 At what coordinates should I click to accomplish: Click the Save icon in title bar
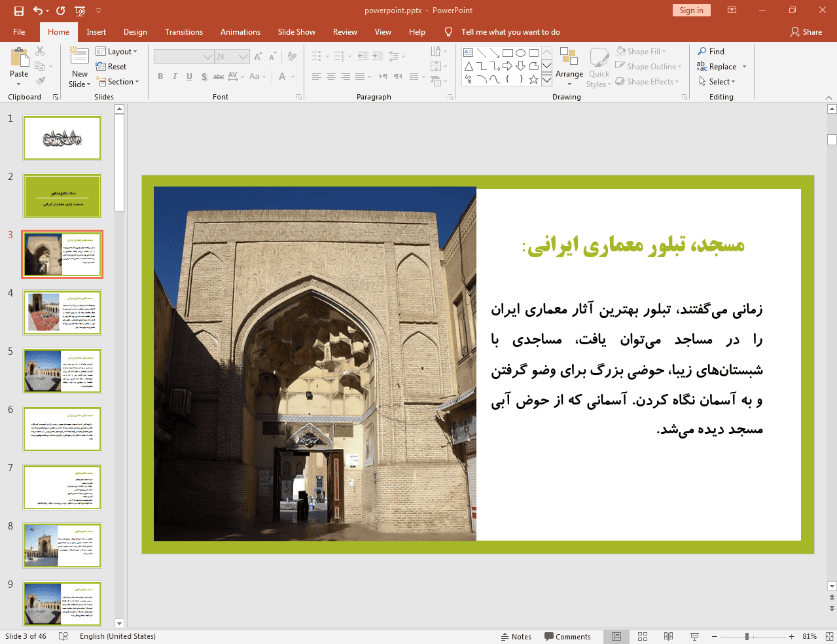coord(18,10)
